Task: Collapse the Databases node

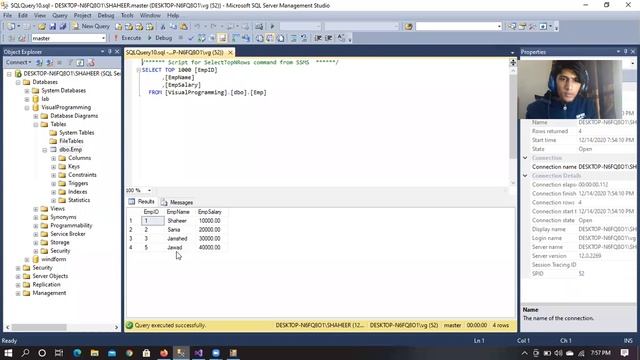Action: [x=18, y=82]
